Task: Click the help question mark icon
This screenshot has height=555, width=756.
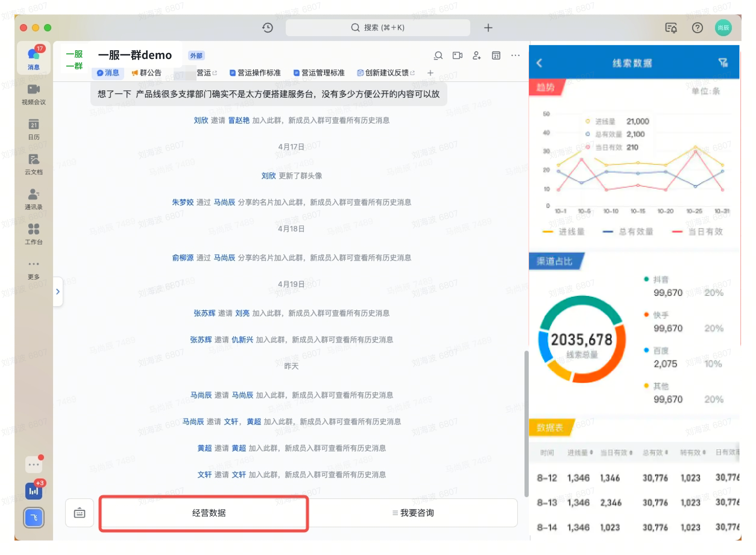Action: pos(697,27)
